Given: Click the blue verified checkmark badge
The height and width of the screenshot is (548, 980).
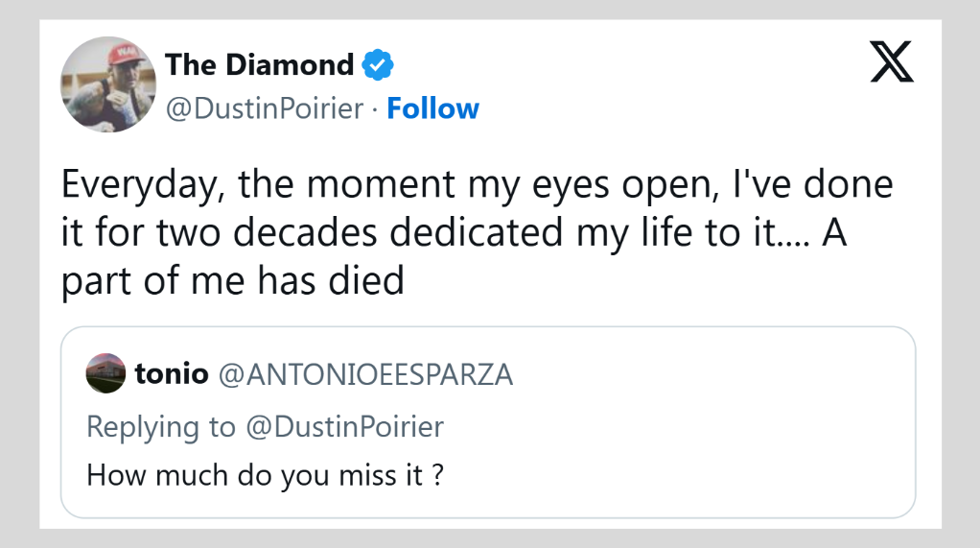Looking at the screenshot, I should (378, 65).
